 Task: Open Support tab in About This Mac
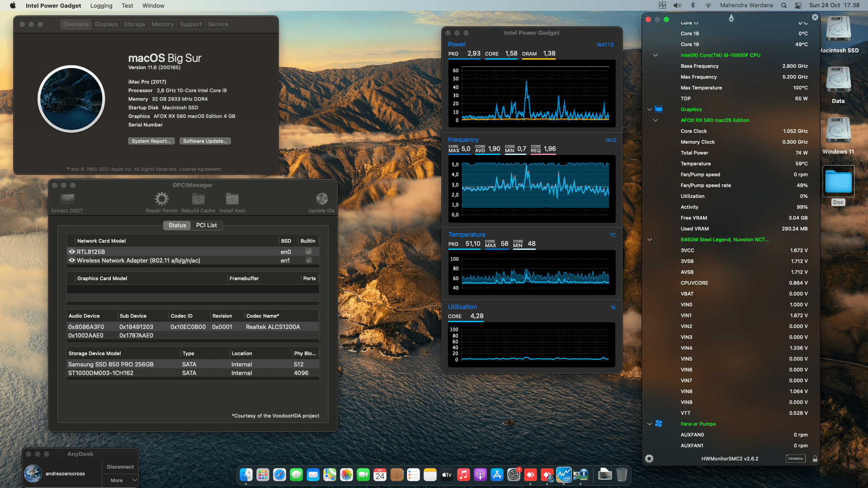(x=191, y=24)
